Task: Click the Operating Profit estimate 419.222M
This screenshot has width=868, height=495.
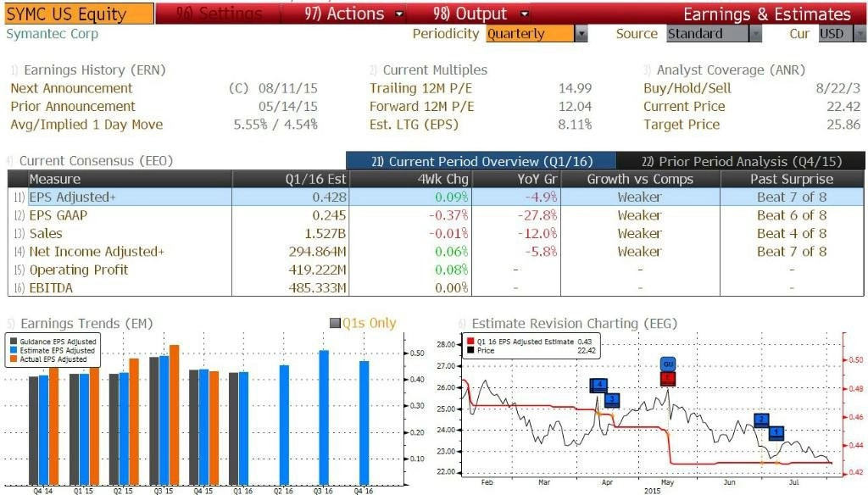Action: click(x=318, y=270)
